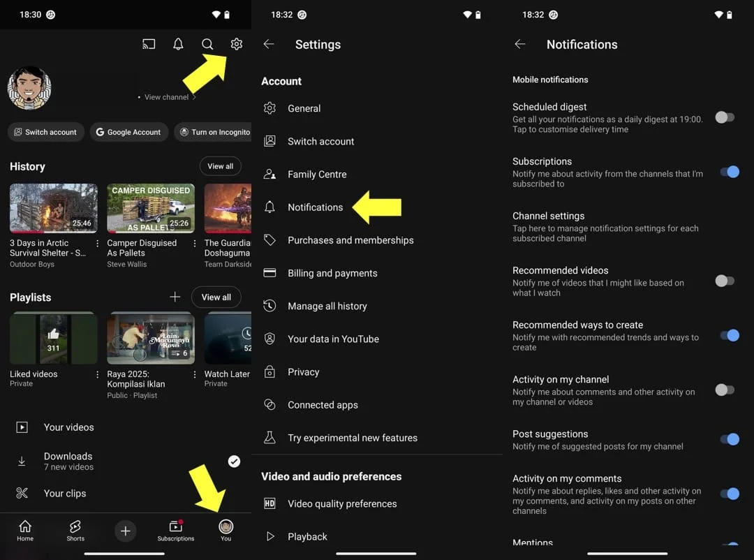Go back from Notifications screen
The image size is (754, 560).
pos(520,44)
